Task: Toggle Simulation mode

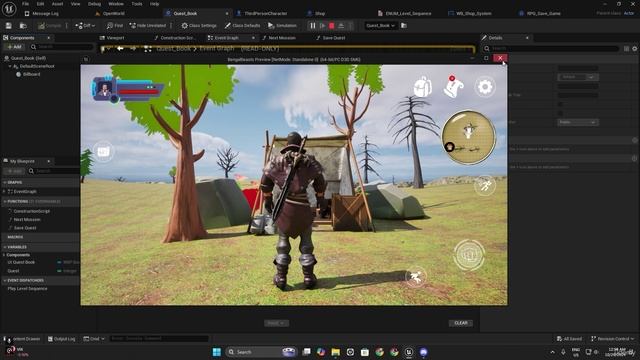Action: 282,26
